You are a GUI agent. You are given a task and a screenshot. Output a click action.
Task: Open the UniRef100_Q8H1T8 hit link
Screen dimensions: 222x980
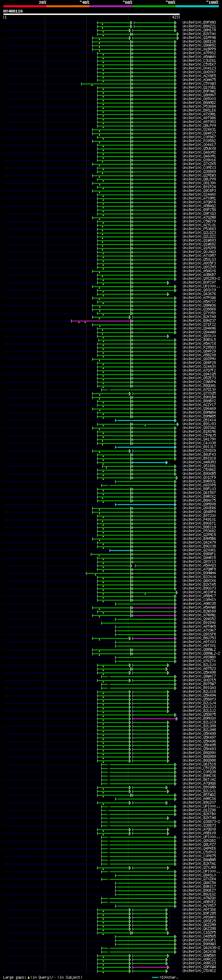[199, 30]
